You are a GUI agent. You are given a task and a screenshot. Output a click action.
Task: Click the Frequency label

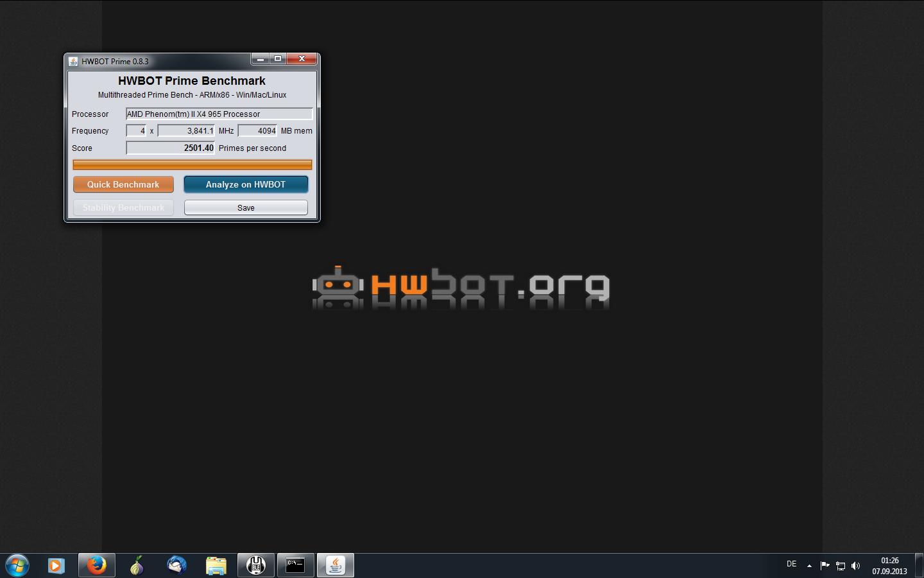click(90, 130)
